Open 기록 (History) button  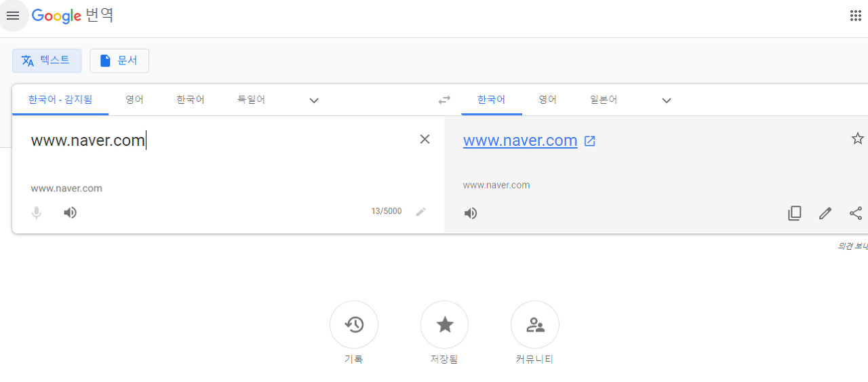click(x=354, y=325)
